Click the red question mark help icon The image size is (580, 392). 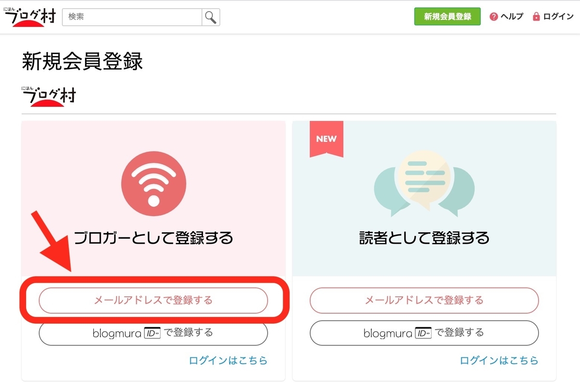click(493, 16)
